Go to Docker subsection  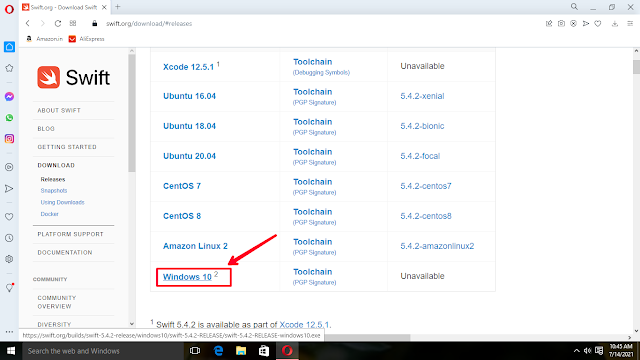(49, 214)
